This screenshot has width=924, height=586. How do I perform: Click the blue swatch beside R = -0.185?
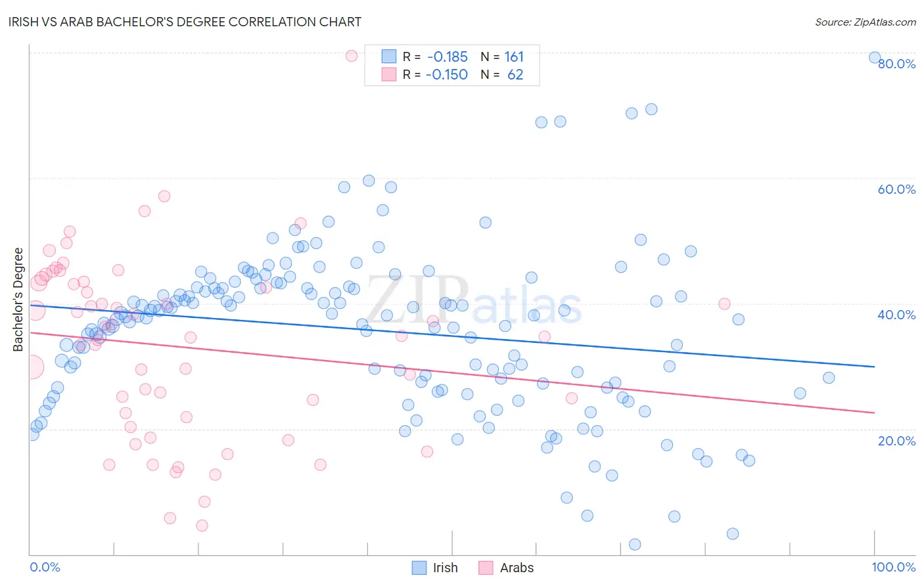click(389, 56)
